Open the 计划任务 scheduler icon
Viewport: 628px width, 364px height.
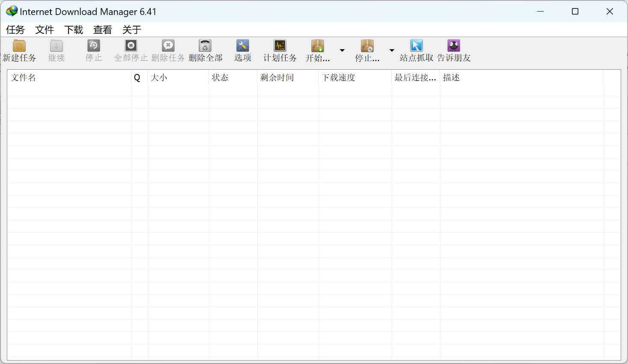click(280, 46)
